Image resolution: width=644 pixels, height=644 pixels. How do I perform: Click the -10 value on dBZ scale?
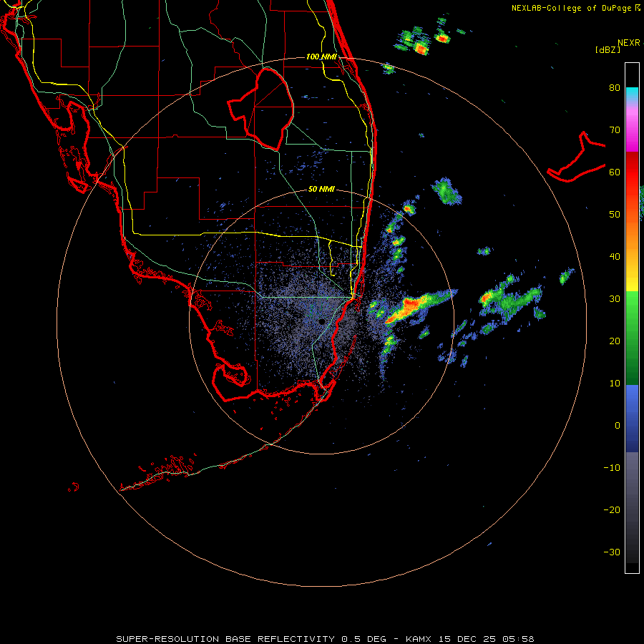[612, 468]
